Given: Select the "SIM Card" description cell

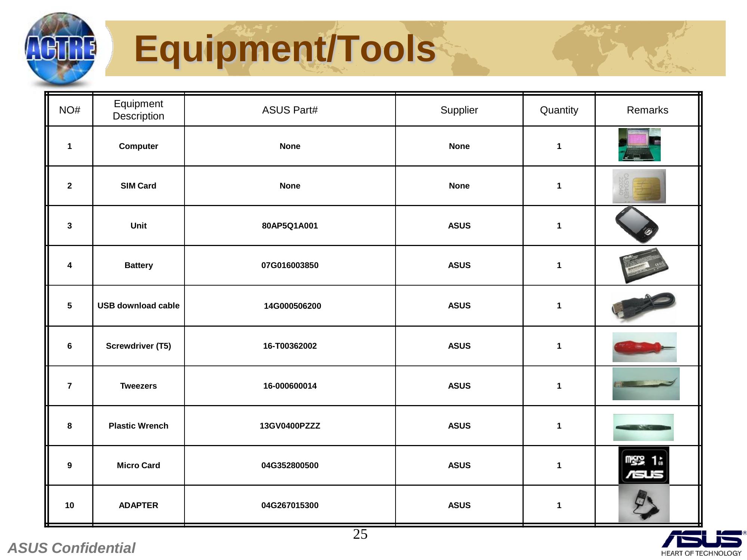Looking at the screenshot, I should tap(139, 186).
